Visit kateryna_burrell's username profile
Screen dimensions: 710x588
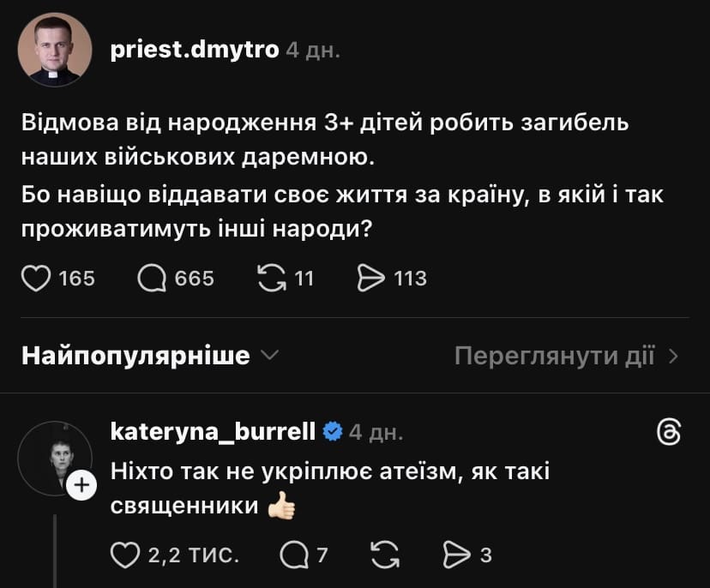pyautogui.click(x=214, y=431)
